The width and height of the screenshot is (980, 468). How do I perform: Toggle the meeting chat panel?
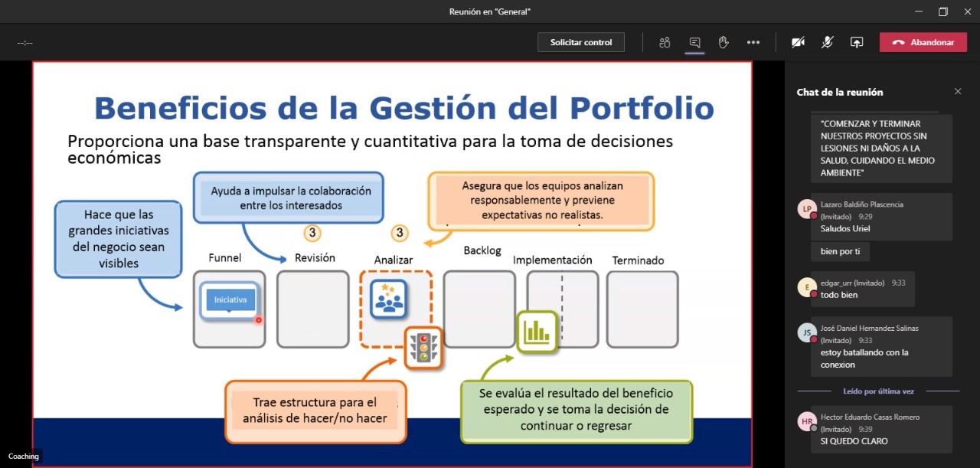click(x=694, y=42)
